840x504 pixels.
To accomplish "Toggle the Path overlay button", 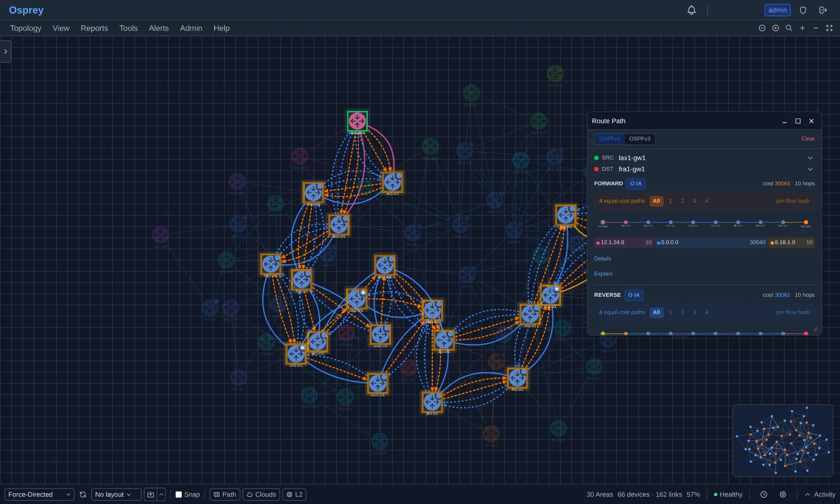I will pos(225,495).
